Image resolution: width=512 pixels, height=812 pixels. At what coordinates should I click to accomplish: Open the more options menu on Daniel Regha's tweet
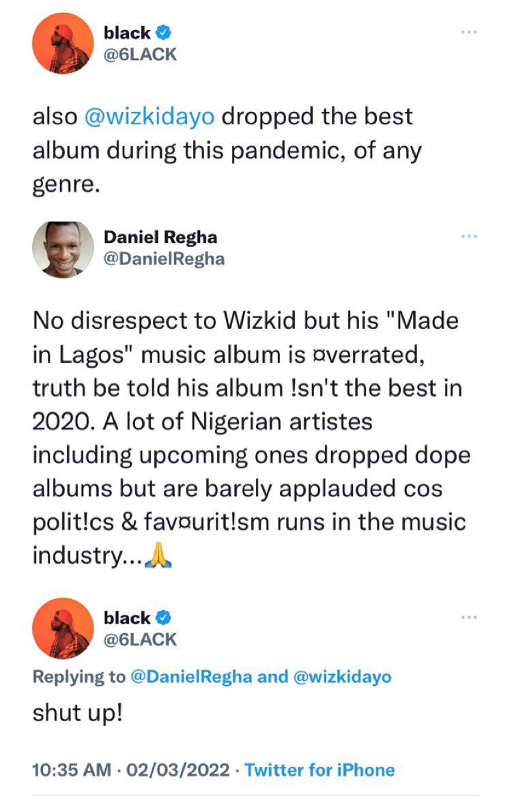(469, 235)
